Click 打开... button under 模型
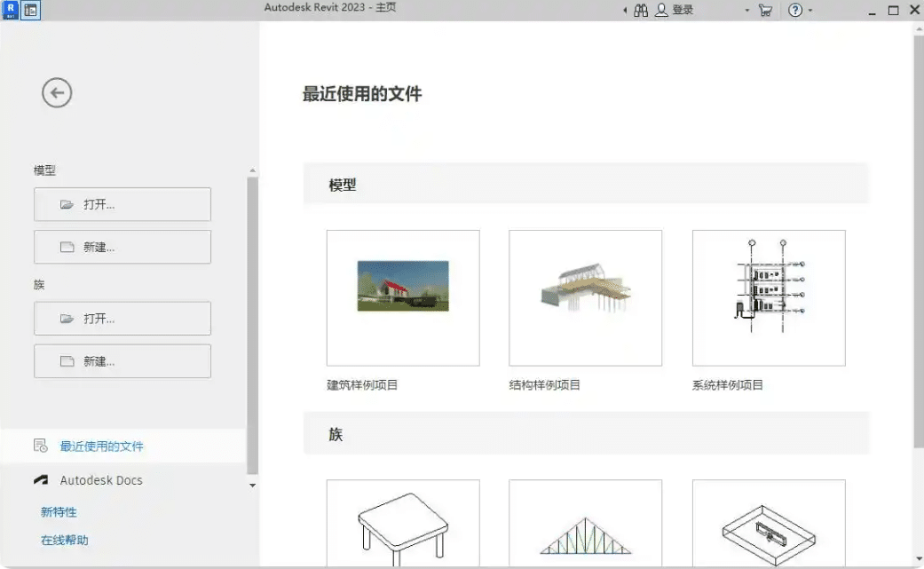Image resolution: width=924 pixels, height=569 pixels. (x=122, y=204)
